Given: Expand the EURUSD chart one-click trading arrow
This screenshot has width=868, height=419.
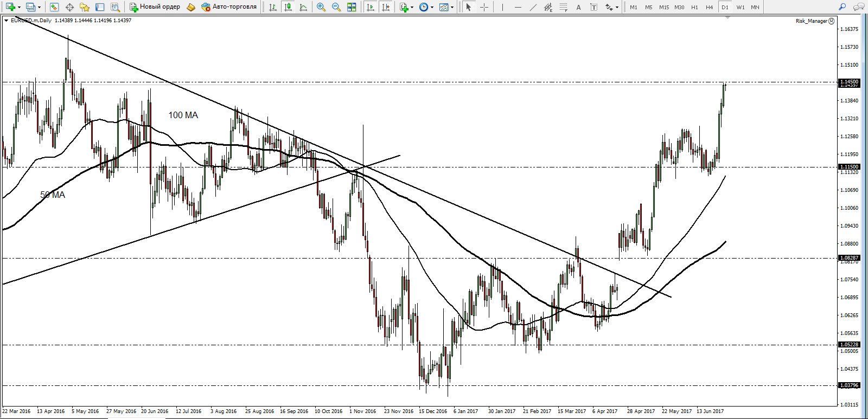Looking at the screenshot, I should (x=6, y=21).
